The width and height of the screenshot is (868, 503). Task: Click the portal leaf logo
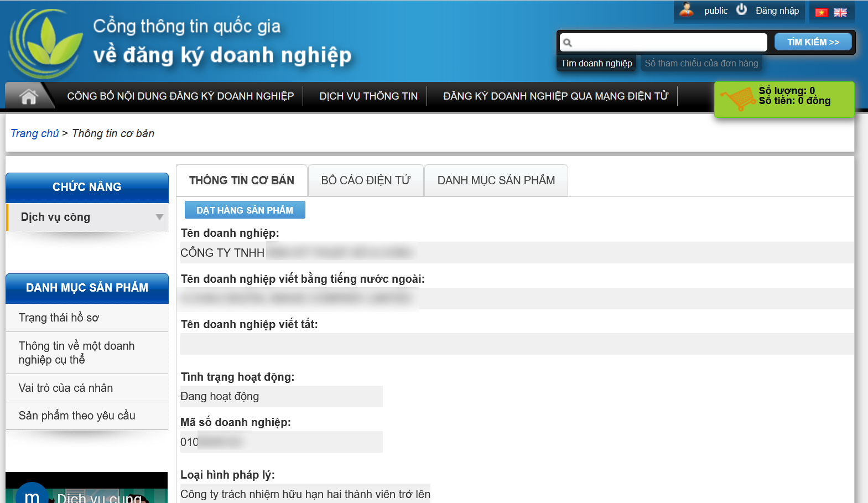click(x=46, y=43)
